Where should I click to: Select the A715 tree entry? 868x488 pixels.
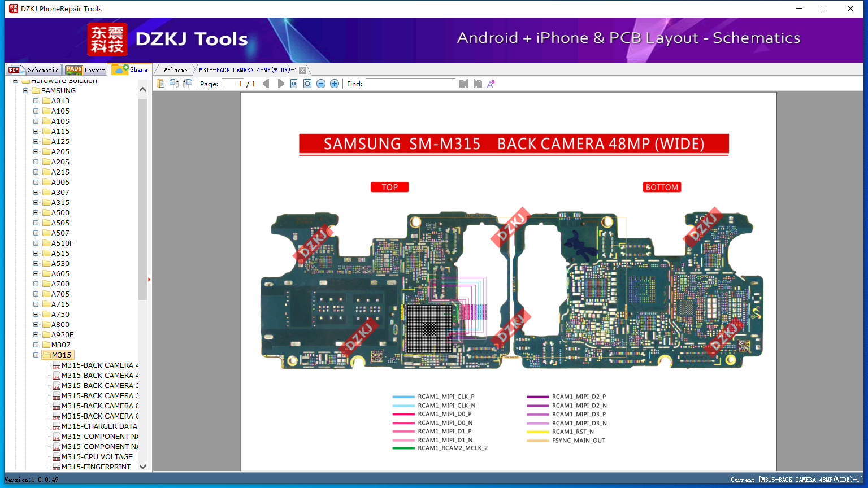[60, 304]
